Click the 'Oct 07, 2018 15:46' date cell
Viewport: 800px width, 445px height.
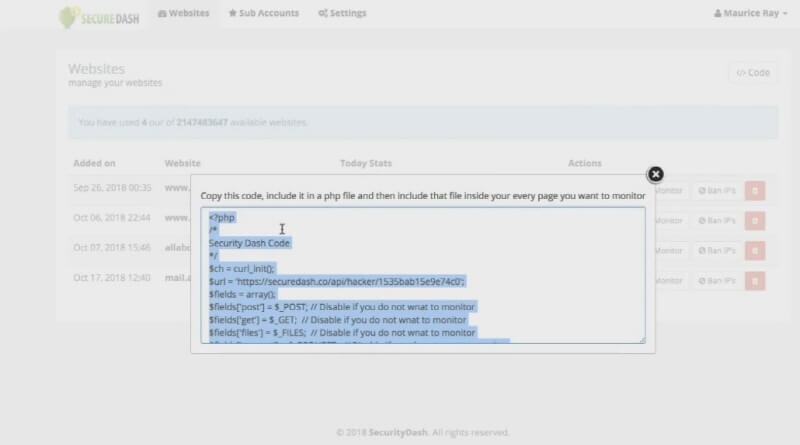point(112,248)
